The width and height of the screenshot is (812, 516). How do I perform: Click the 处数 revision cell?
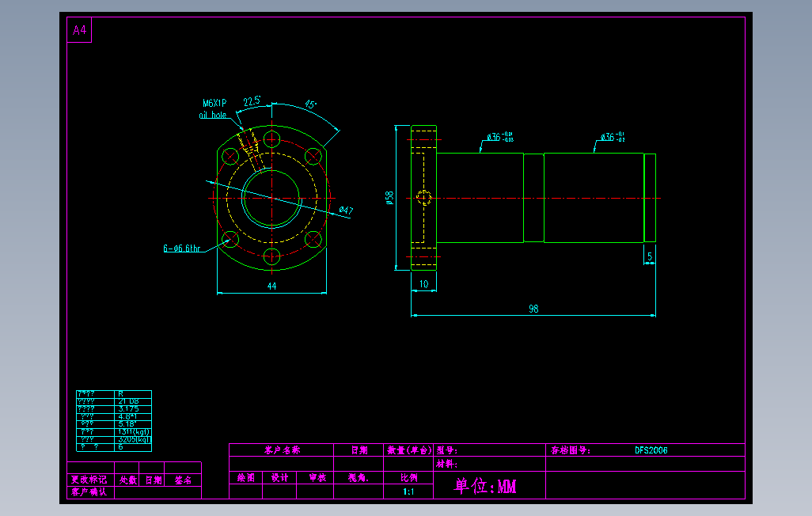128,480
